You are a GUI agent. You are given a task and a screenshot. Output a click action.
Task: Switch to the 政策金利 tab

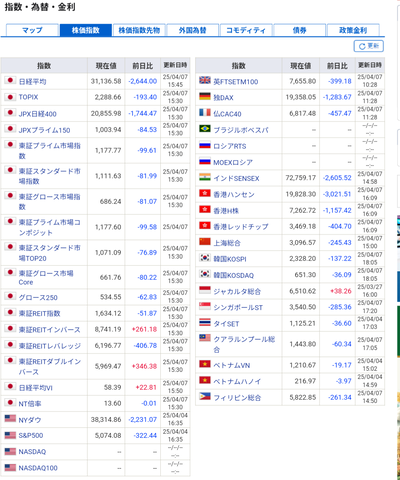353,30
